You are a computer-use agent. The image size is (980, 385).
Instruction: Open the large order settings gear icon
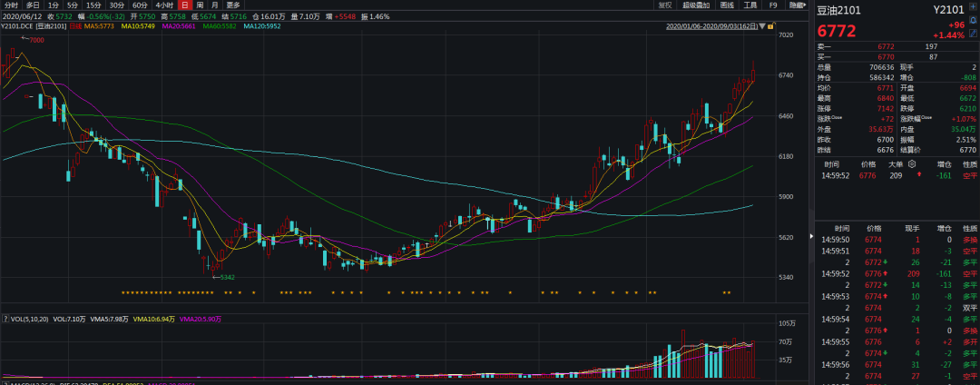[912, 163]
